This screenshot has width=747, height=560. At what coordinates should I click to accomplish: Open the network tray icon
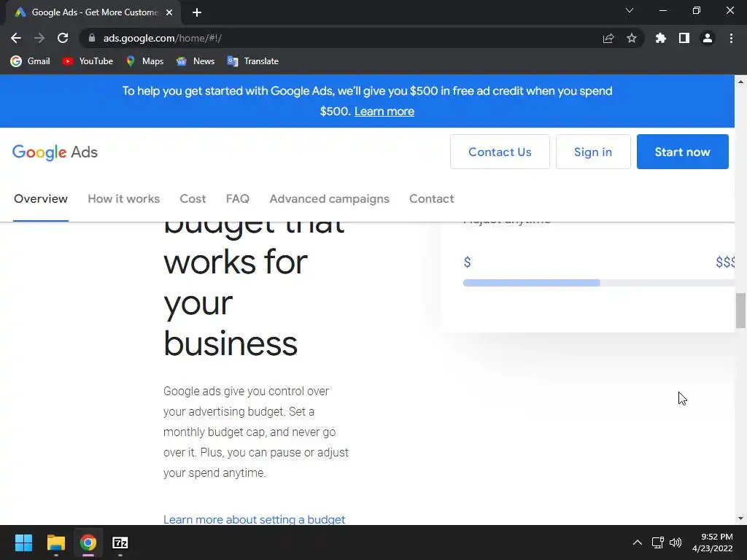coord(657,542)
